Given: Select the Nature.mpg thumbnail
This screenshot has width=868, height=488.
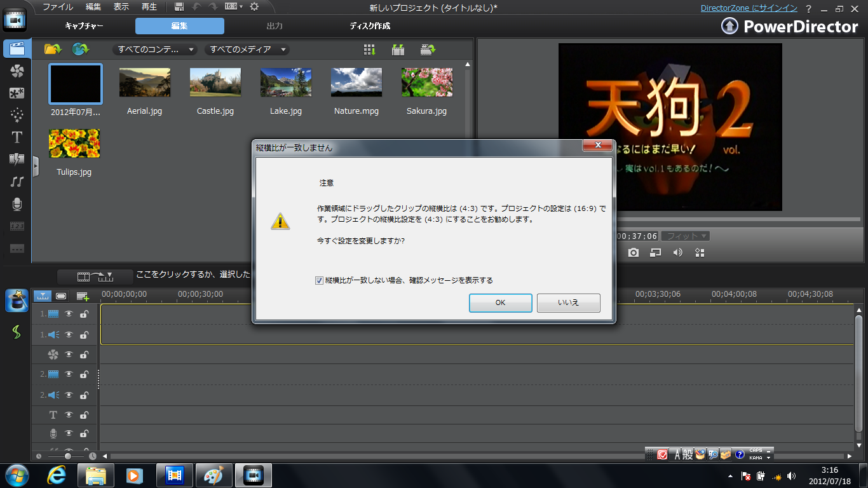Looking at the screenshot, I should click(x=356, y=82).
